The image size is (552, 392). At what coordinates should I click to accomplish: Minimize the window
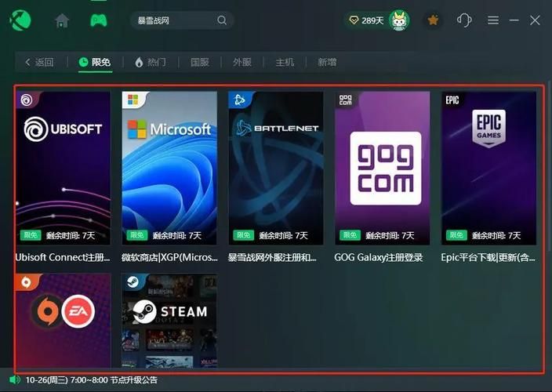click(x=514, y=20)
